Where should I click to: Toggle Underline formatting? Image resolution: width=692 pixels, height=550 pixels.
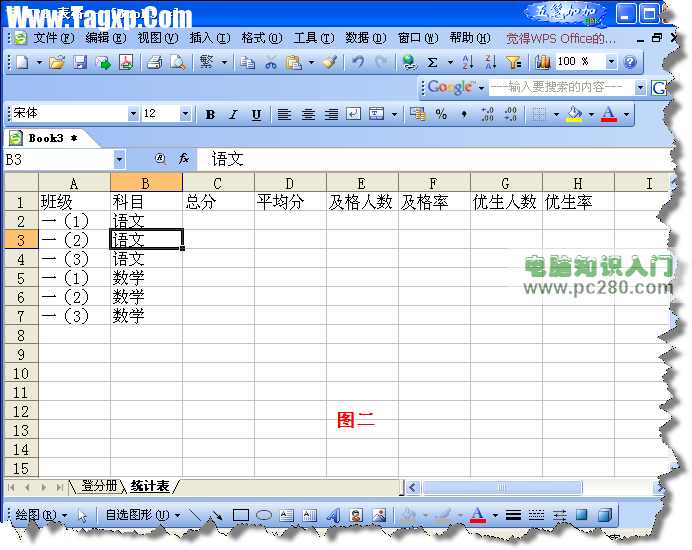(256, 115)
